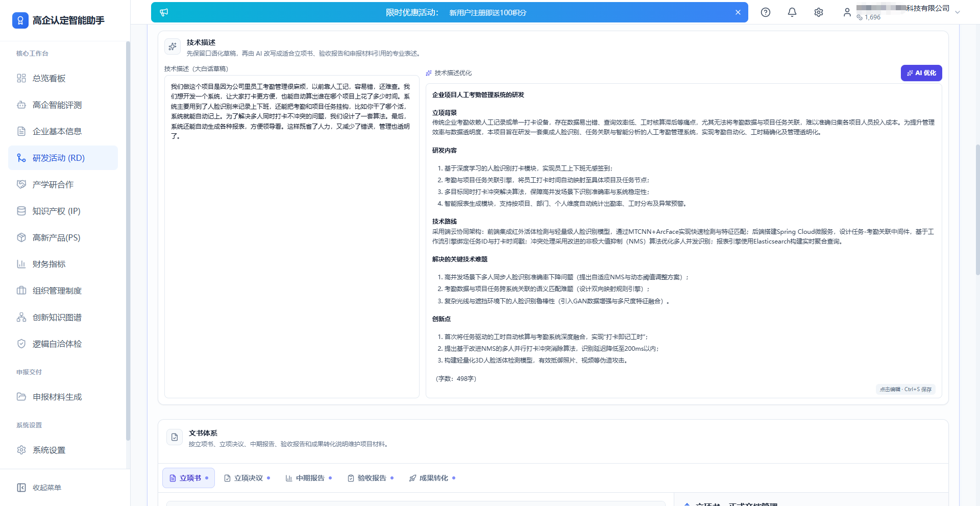Open 组织管理制度 section

click(x=63, y=291)
